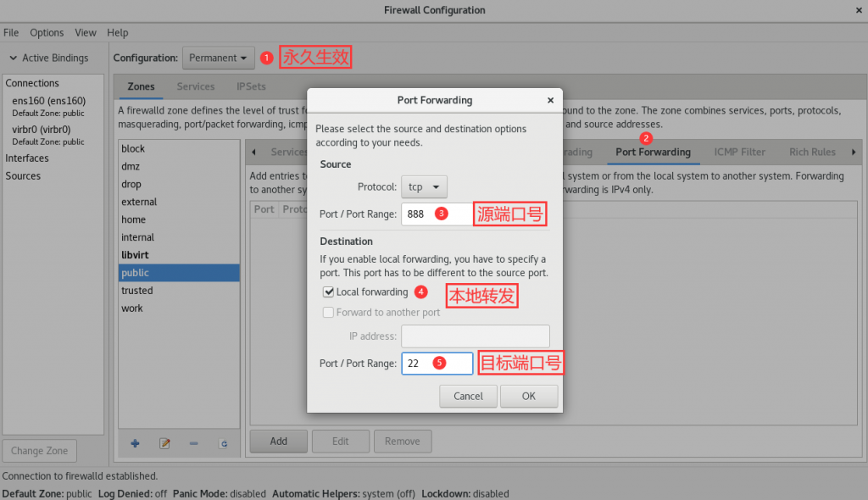Select the internal zone
Viewport: 868px width, 500px height.
(179, 237)
